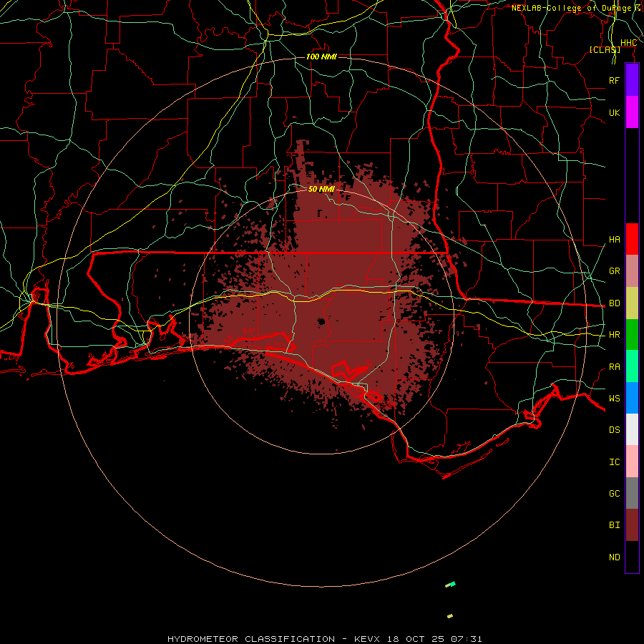The height and width of the screenshot is (644, 644).
Task: Click the magenta UK legend color swatch
Action: (x=632, y=112)
